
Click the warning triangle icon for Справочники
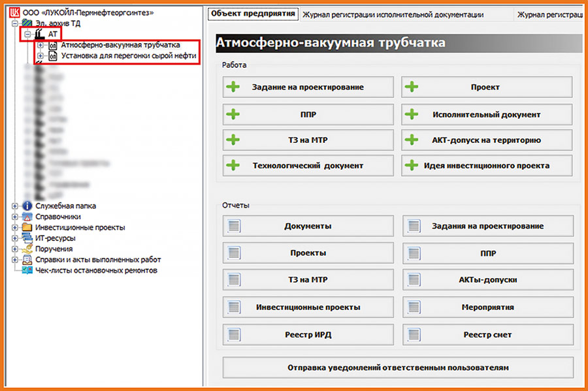[27, 217]
